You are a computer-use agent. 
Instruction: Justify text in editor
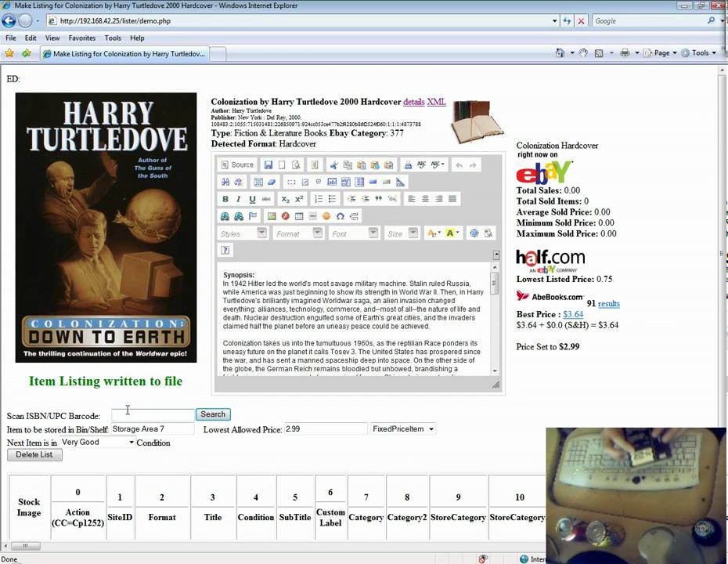pos(452,199)
